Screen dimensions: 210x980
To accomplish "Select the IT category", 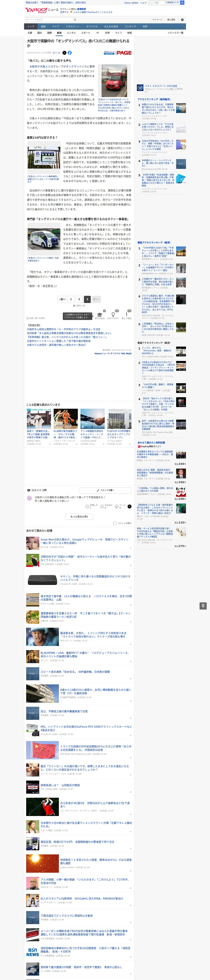I will coord(98,33).
